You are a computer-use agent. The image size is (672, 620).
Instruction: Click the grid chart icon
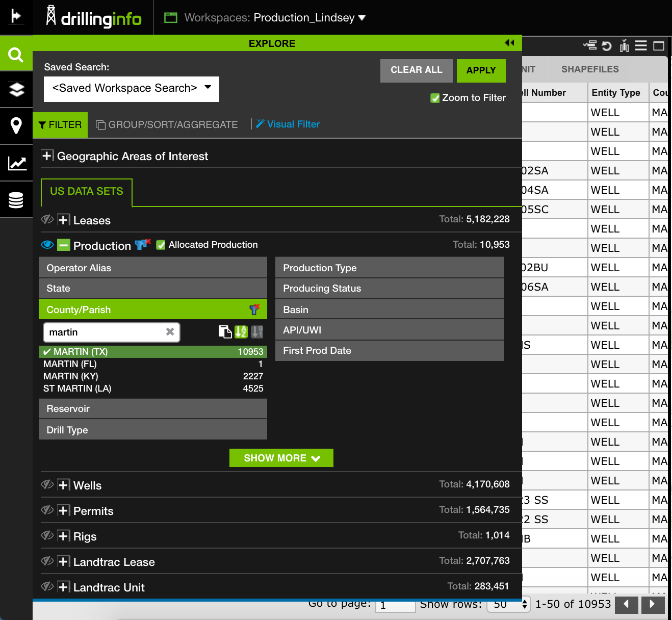click(x=624, y=46)
